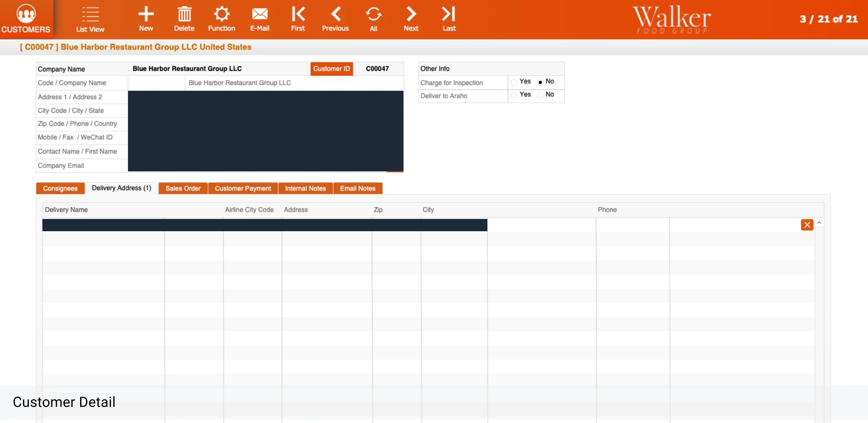Click the Airline City Code column header
The width and height of the screenshot is (868, 423).
[249, 210]
